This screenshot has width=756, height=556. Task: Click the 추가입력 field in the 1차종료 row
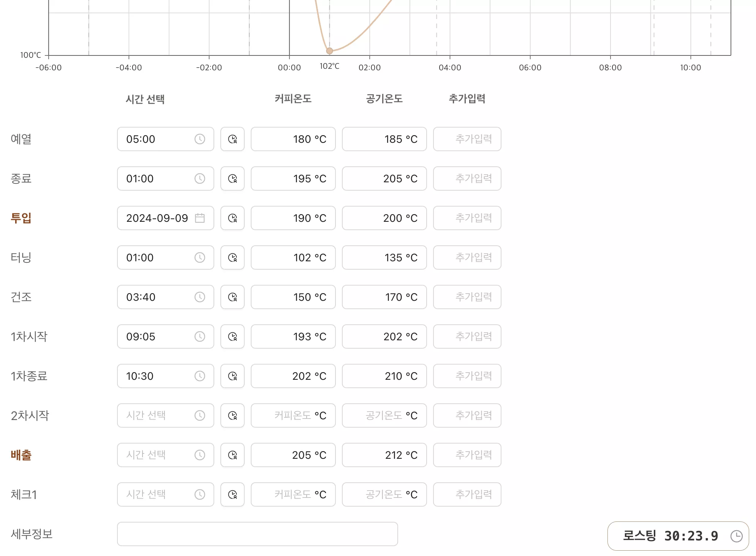[467, 376]
